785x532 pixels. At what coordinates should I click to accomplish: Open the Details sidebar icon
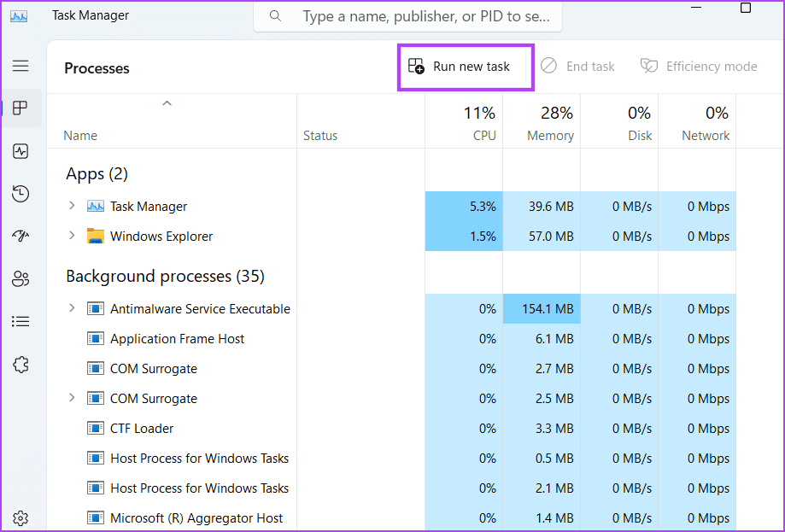[x=21, y=321]
